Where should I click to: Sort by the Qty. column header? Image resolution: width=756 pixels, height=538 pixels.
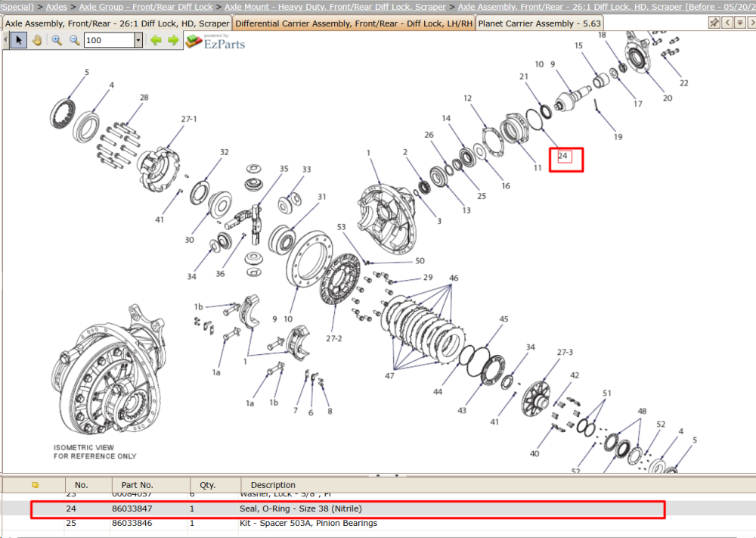point(207,485)
